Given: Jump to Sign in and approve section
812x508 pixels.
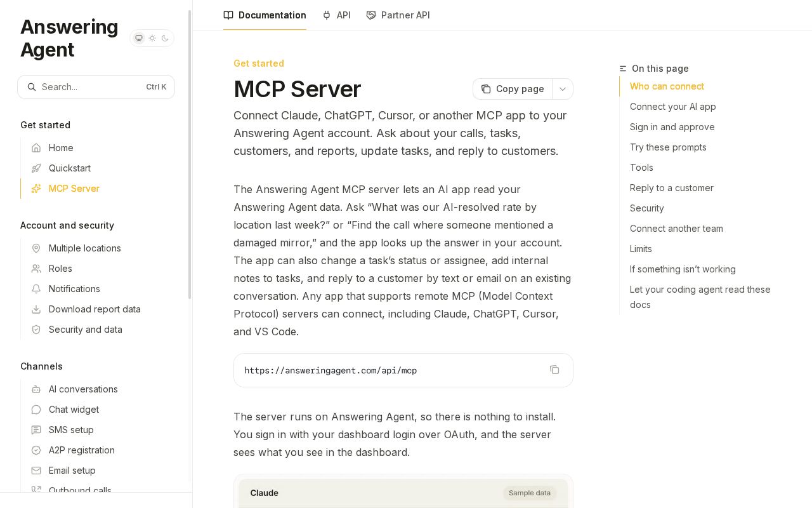Looking at the screenshot, I should tap(672, 127).
